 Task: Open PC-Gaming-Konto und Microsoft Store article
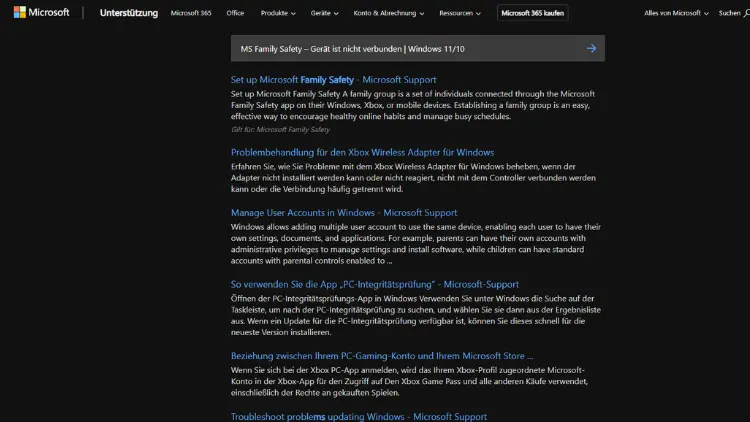click(x=381, y=355)
